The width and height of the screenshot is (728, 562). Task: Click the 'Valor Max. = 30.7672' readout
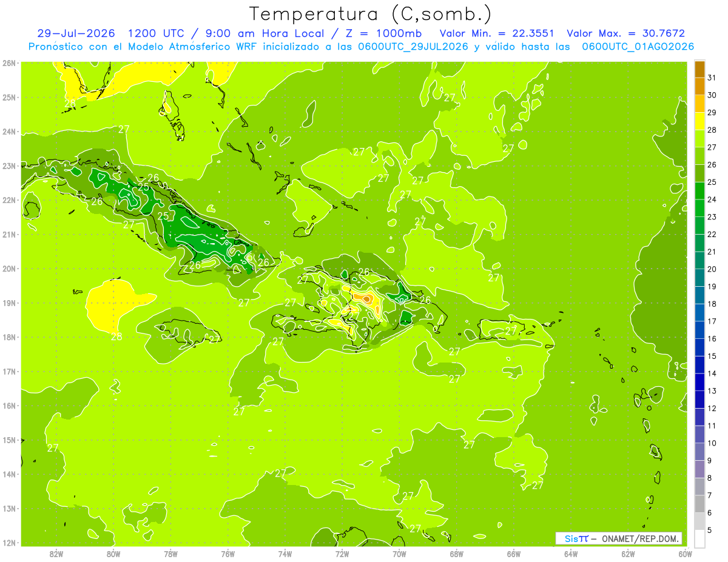(625, 33)
